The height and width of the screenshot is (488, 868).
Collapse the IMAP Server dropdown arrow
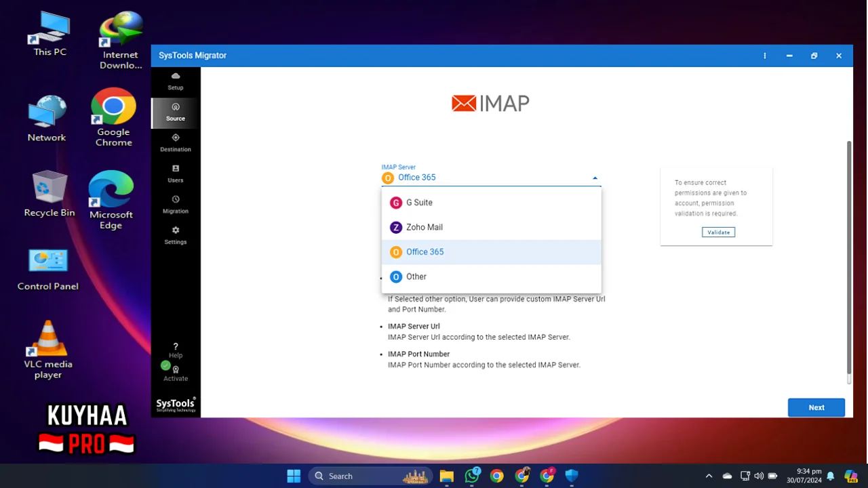[595, 178]
